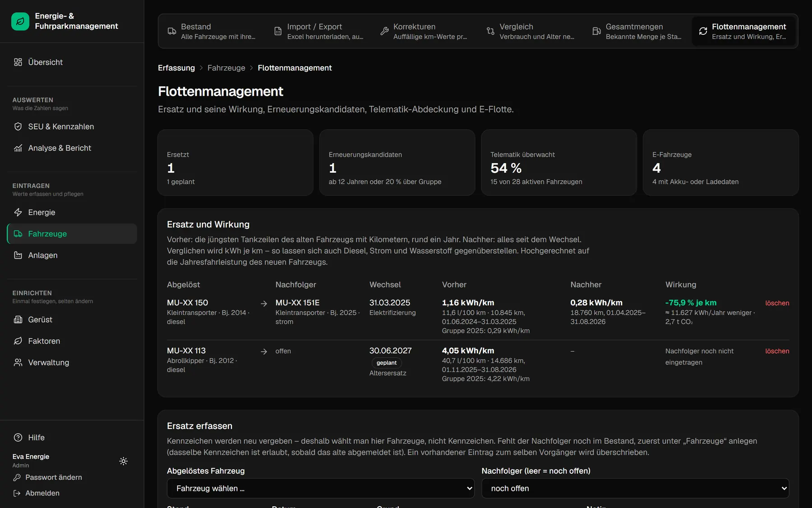
Task: Click the question mark icon beside Hilfe
Action: (18, 438)
